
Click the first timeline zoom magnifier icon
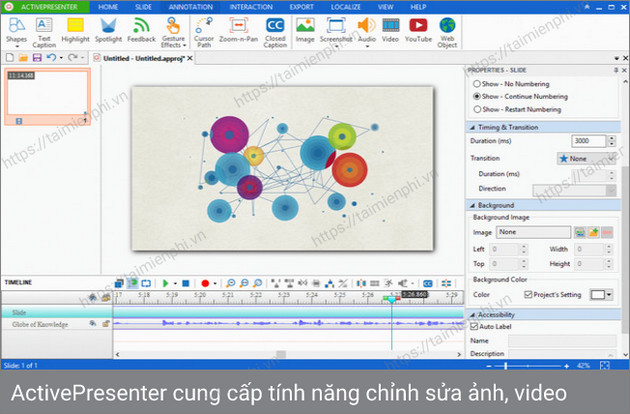point(231,283)
